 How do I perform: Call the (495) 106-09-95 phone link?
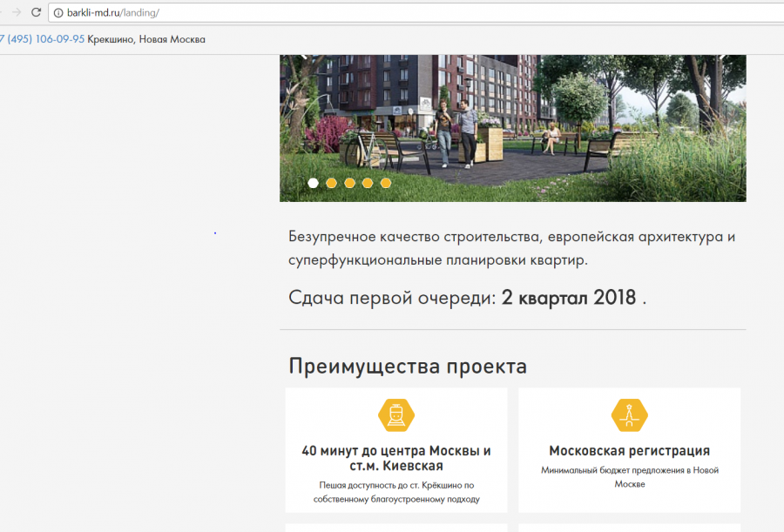click(44, 39)
